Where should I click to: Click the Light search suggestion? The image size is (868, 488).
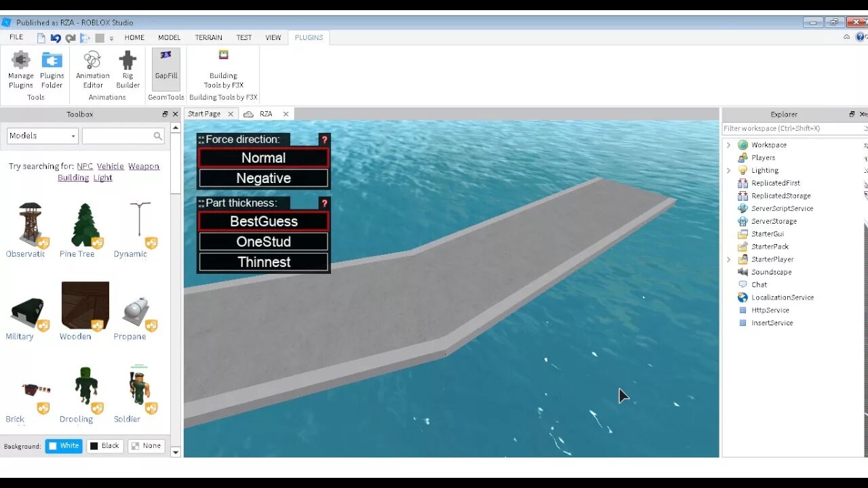pos(103,178)
